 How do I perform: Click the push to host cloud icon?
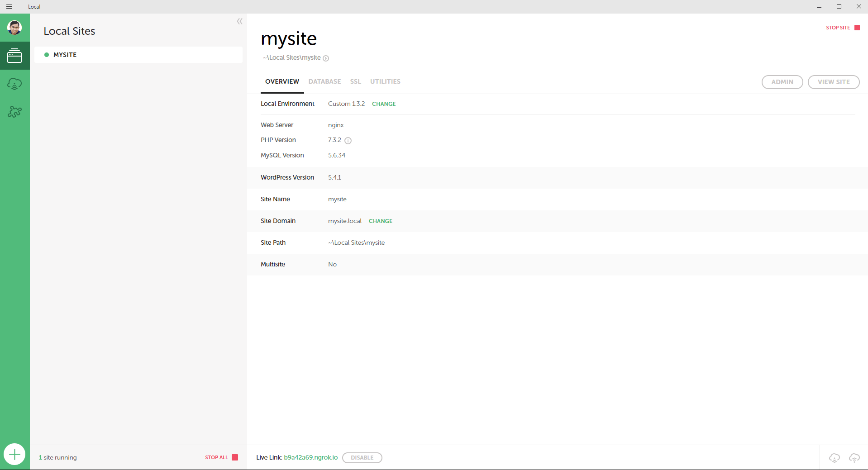[854, 458]
